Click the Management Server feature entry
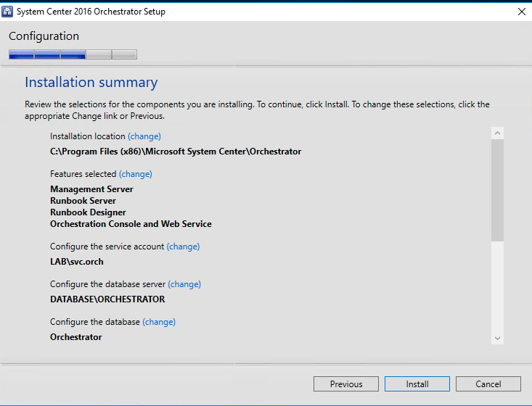Image resolution: width=532 pixels, height=406 pixels. tap(91, 189)
